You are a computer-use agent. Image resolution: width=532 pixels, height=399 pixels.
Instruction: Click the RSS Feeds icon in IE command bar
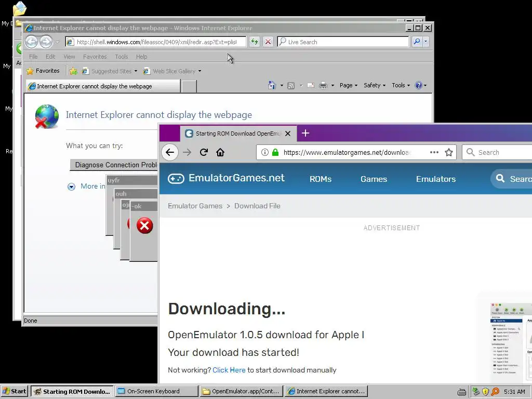coord(291,86)
